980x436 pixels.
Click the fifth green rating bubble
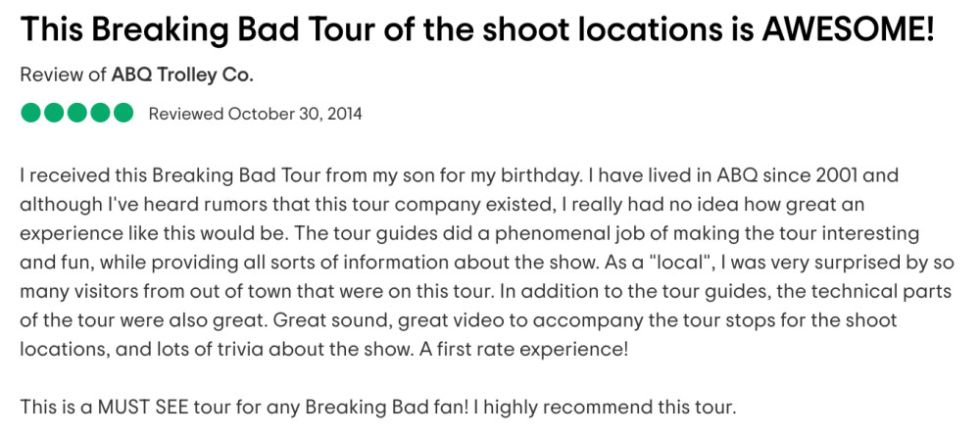coord(122,114)
